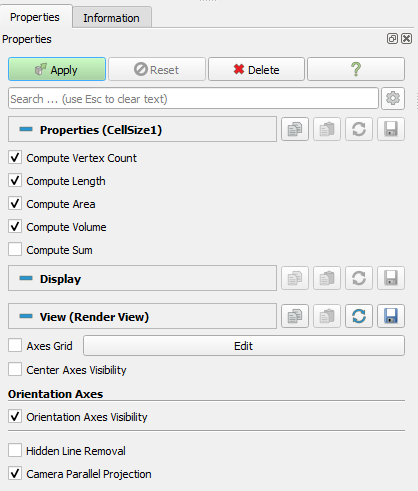Select the Properties tab

35,17
